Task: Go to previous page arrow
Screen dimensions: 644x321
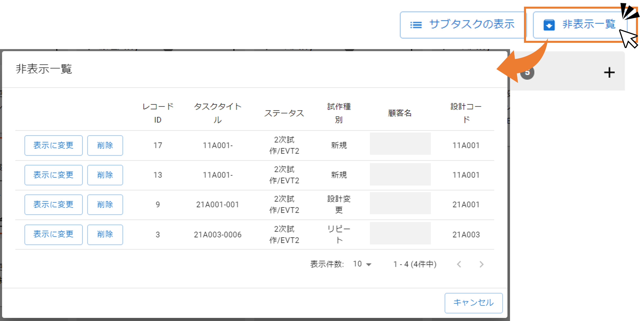Action: pyautogui.click(x=459, y=264)
